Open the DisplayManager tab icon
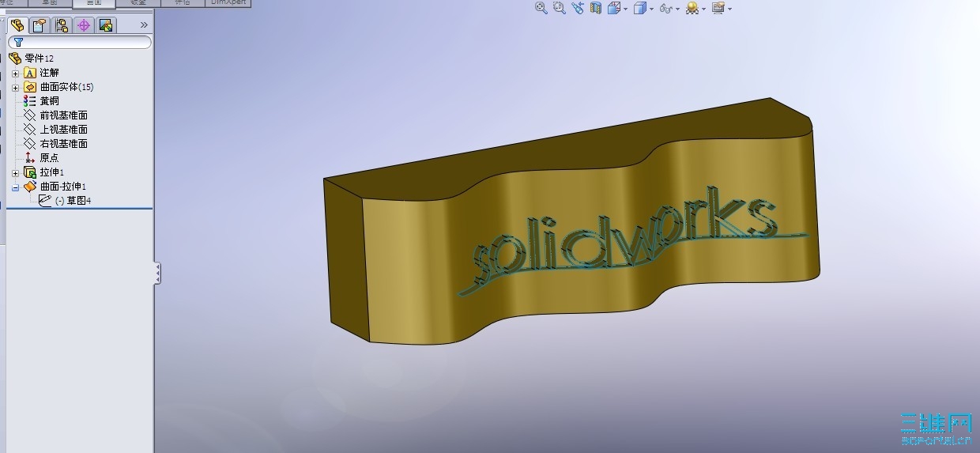 click(106, 25)
